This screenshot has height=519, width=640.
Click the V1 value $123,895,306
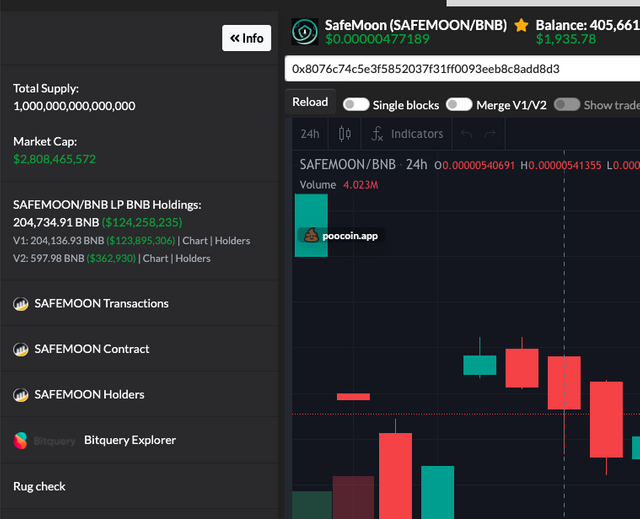[141, 241]
